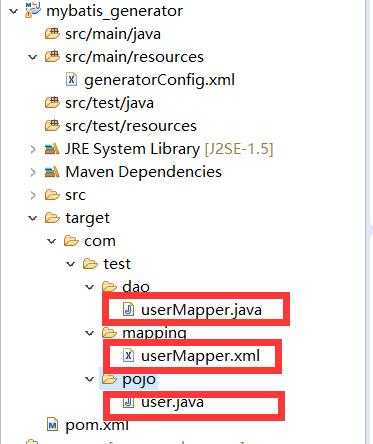Open user.java
This screenshot has width=373, height=444.
(x=172, y=403)
